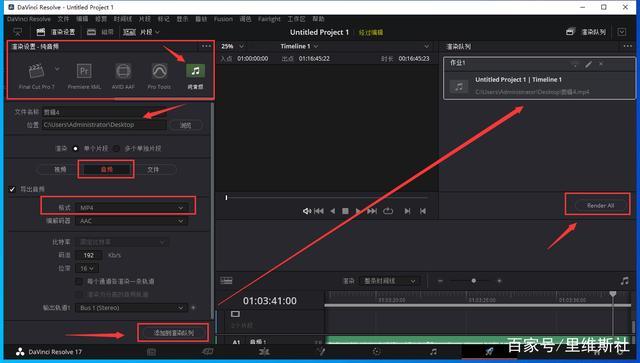
Task: Open the codec dropdown showing AAC
Action: (x=131, y=221)
